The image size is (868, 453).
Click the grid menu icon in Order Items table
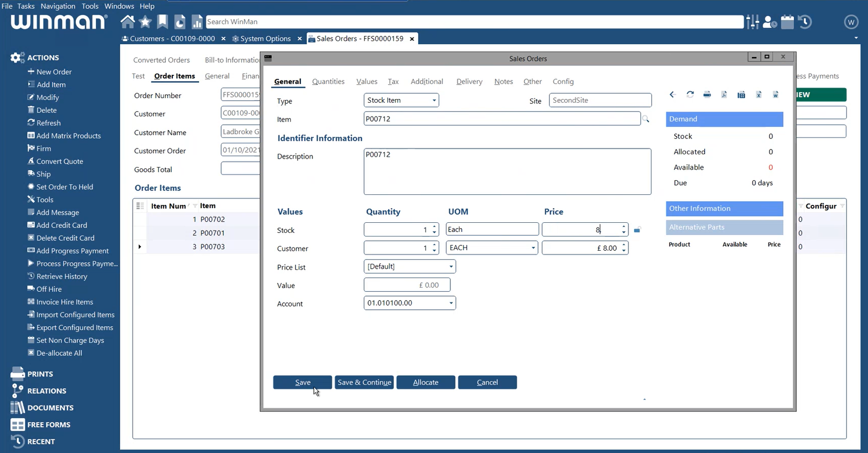point(140,206)
